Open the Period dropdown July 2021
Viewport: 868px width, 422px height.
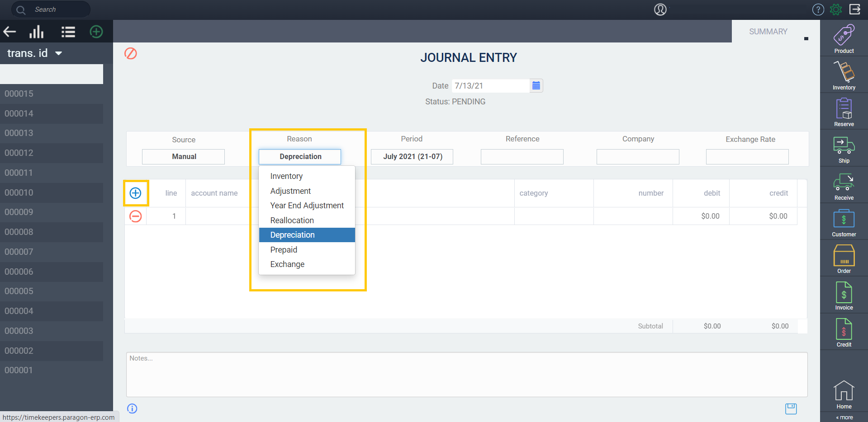412,156
